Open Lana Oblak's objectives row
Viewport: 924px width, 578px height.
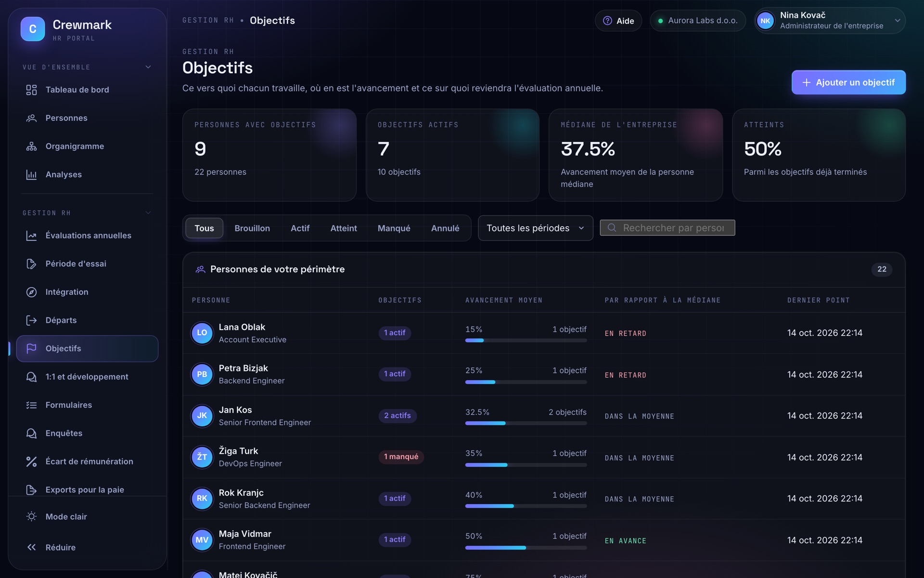pyautogui.click(x=544, y=333)
